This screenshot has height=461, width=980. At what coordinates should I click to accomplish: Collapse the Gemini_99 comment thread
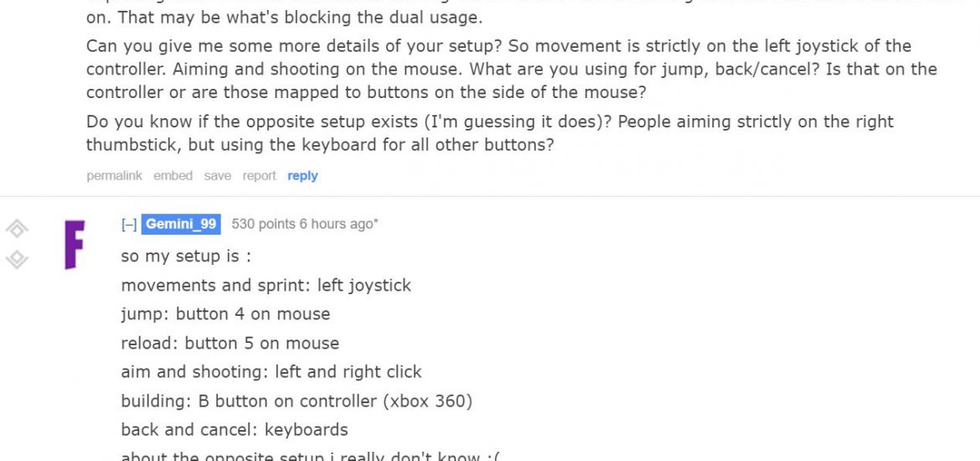coord(129,224)
